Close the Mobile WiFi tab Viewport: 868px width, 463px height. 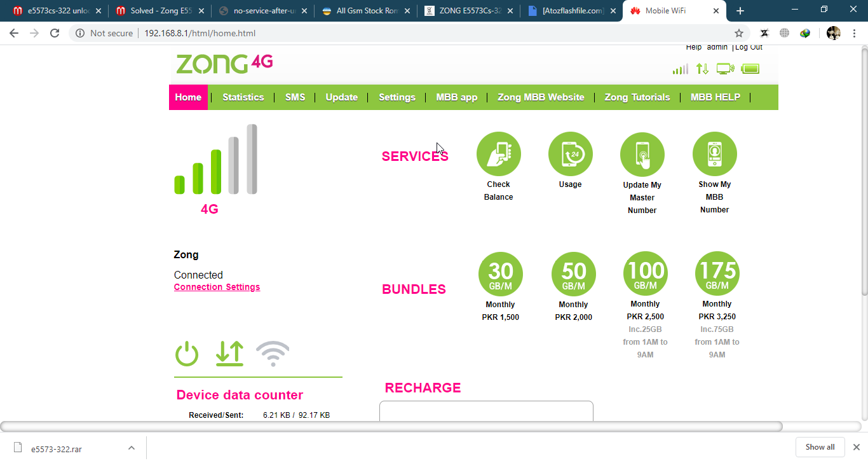click(716, 11)
